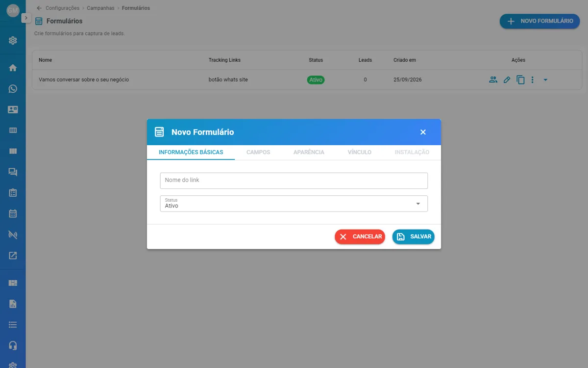Click the green Ativo status badge

click(x=316, y=79)
